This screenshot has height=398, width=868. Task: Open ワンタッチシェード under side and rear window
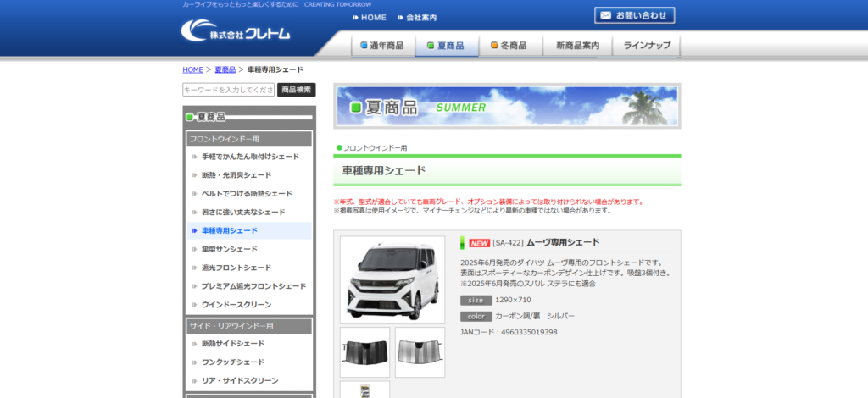coord(233,362)
